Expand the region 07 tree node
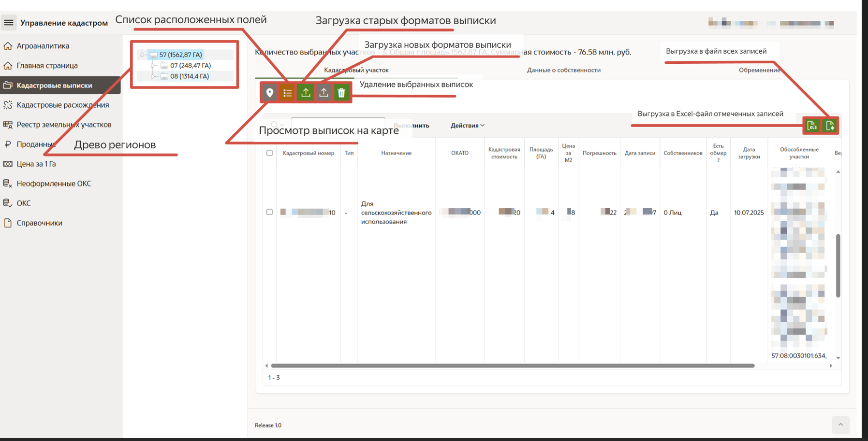This screenshot has width=868, height=441. (153, 65)
